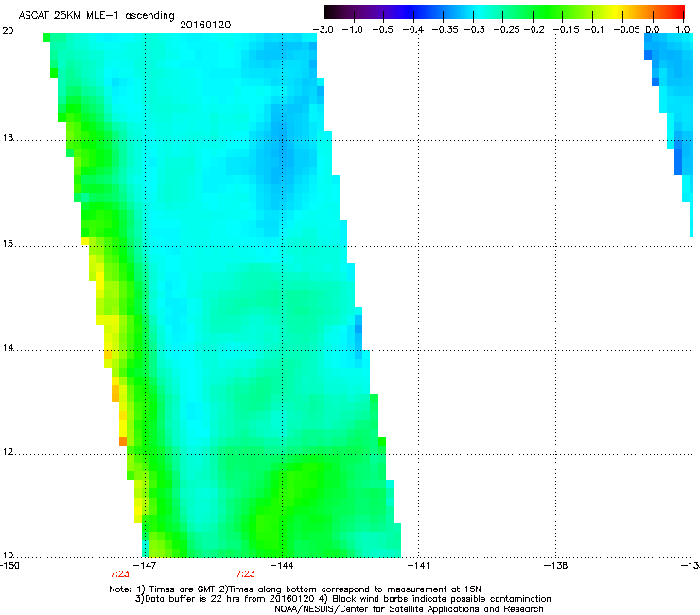Click the red 7:23 time near -147
The width and height of the screenshot is (700, 615).
[119, 574]
